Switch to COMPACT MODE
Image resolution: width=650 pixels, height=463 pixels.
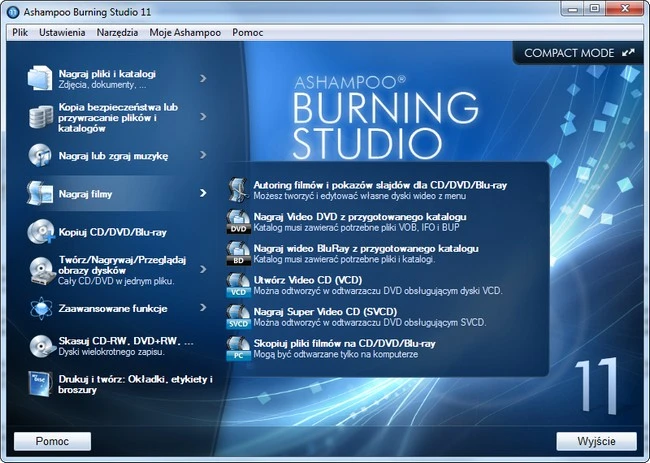(579, 53)
